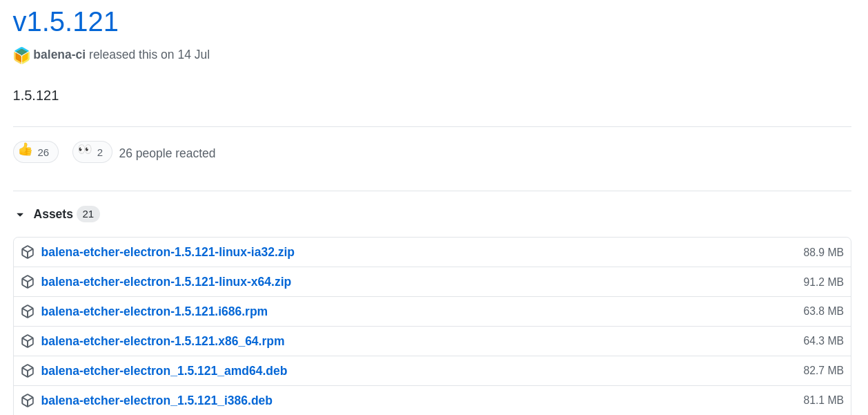Download balena-etcher-electron-1.5.121.x86_64.rpm

(162, 341)
